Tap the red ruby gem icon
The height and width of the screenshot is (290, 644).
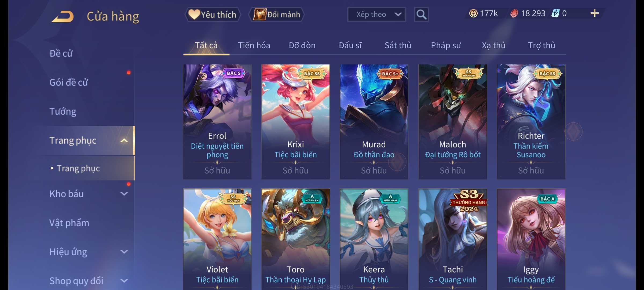tap(514, 13)
